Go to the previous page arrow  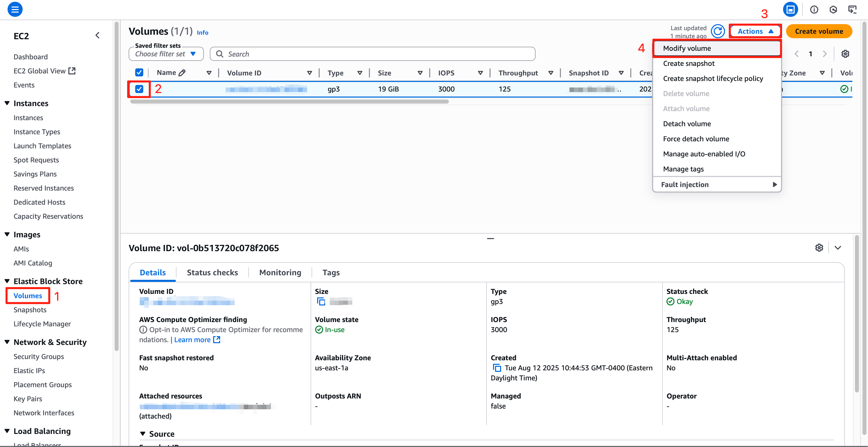point(797,54)
